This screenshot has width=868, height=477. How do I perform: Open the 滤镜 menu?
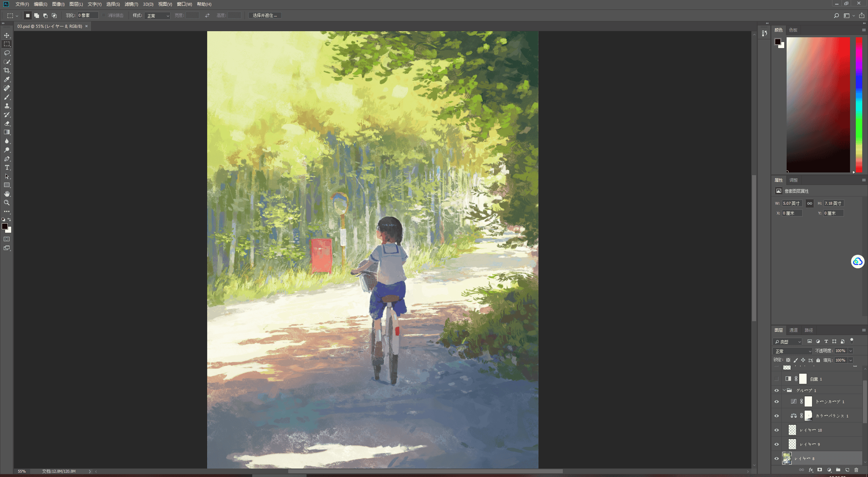[x=131, y=4]
